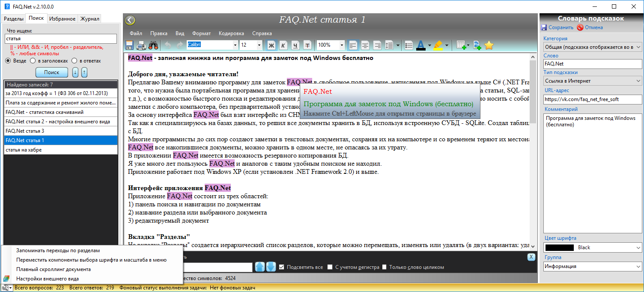Click the small up arrow button beside Поиск
This screenshot has height=292, width=644.
84,72
